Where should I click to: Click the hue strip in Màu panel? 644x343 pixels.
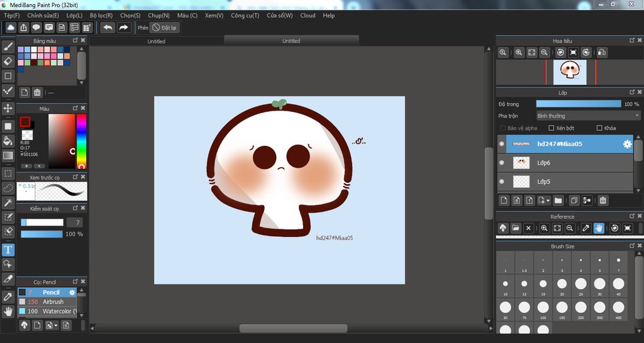pyautogui.click(x=81, y=141)
